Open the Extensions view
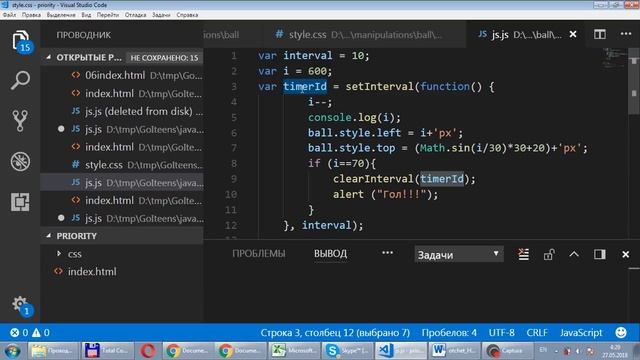Image resolution: width=640 pixels, height=360 pixels. (x=20, y=202)
